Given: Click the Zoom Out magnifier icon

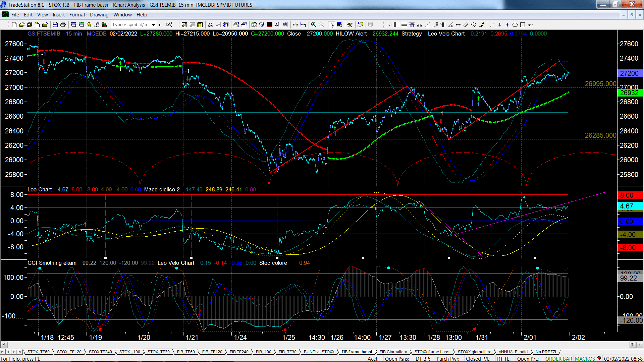Looking at the screenshot, I should [321, 25].
